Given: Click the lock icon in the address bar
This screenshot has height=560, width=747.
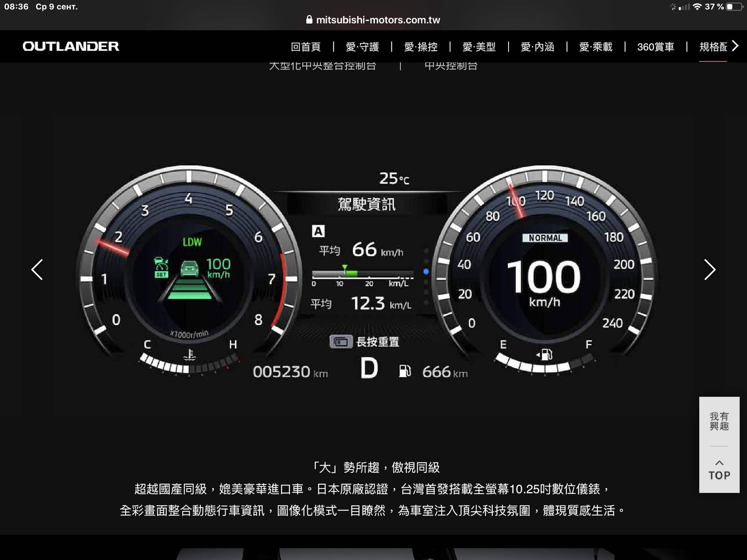Looking at the screenshot, I should coord(309,20).
